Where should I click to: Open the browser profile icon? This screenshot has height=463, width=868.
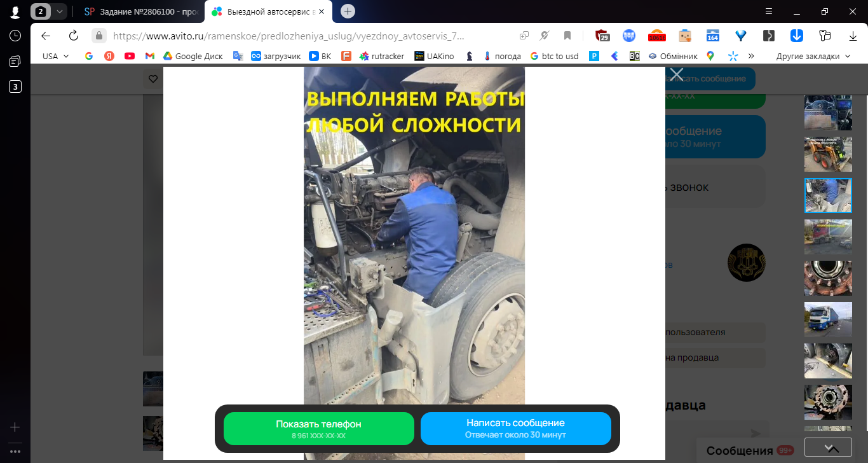click(x=15, y=11)
